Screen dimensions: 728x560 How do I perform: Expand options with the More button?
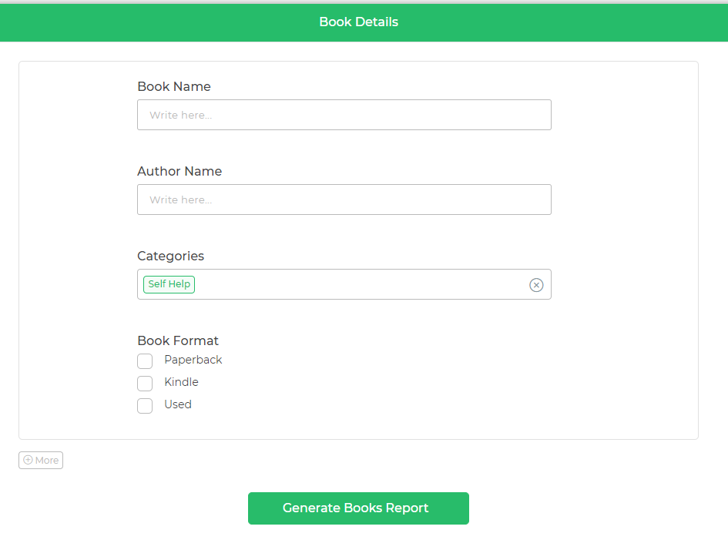click(41, 460)
